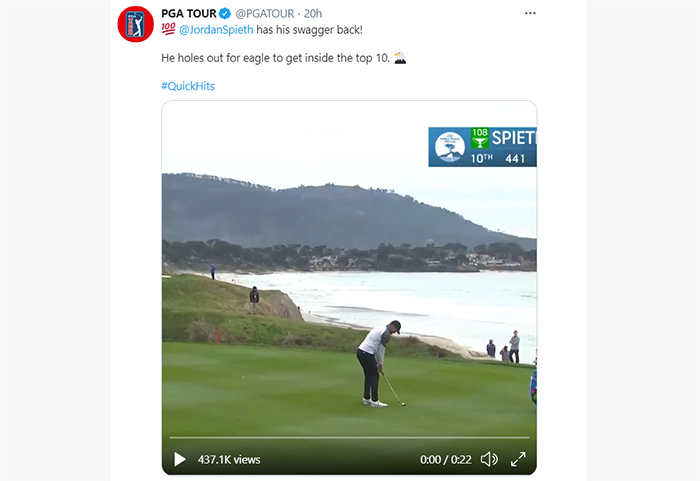This screenshot has height=481, width=700.
Task: Click the PGA TOUR account name
Action: [x=189, y=14]
